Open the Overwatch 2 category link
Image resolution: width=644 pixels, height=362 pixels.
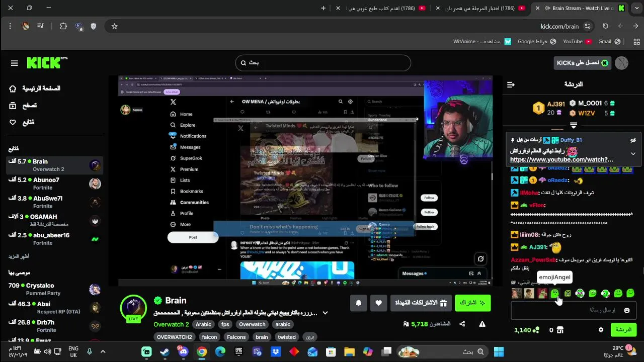[x=171, y=324]
